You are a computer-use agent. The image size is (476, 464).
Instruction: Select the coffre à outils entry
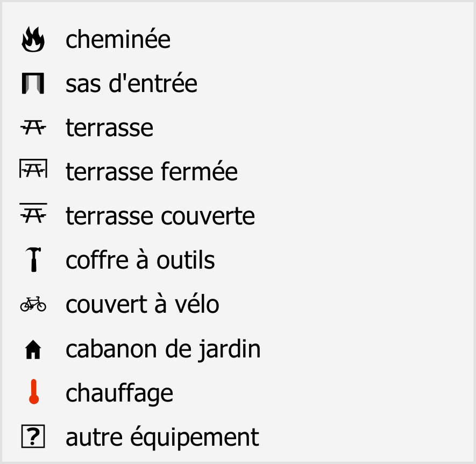(140, 259)
